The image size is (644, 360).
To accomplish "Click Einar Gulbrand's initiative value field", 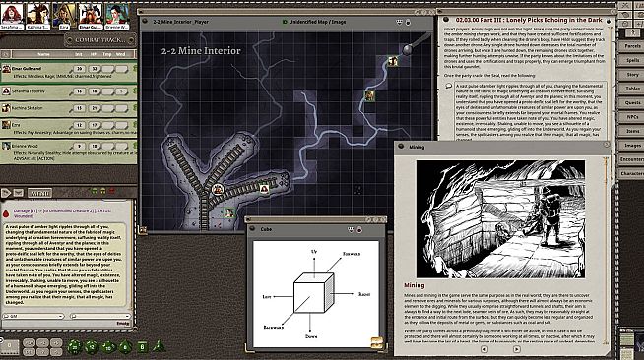I will 79,69.
